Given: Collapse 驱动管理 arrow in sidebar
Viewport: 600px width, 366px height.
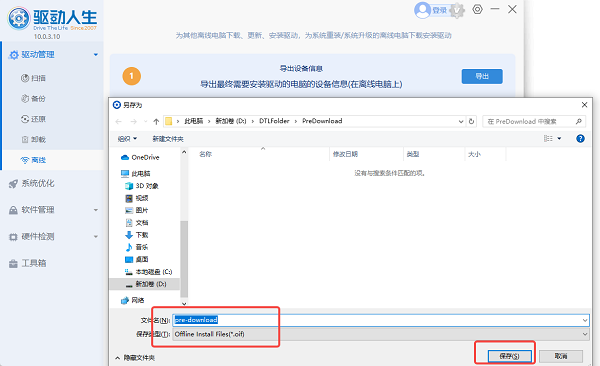Looking at the screenshot, I should [96, 55].
